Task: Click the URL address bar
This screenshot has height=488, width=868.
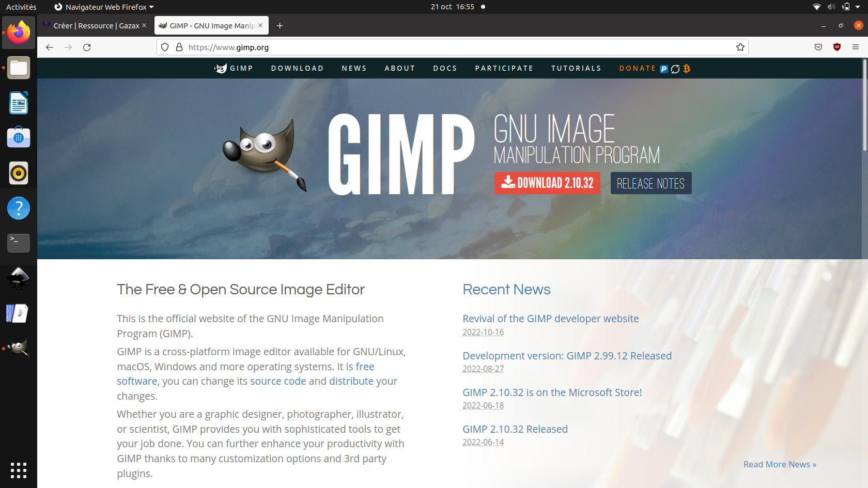Action: (x=455, y=48)
